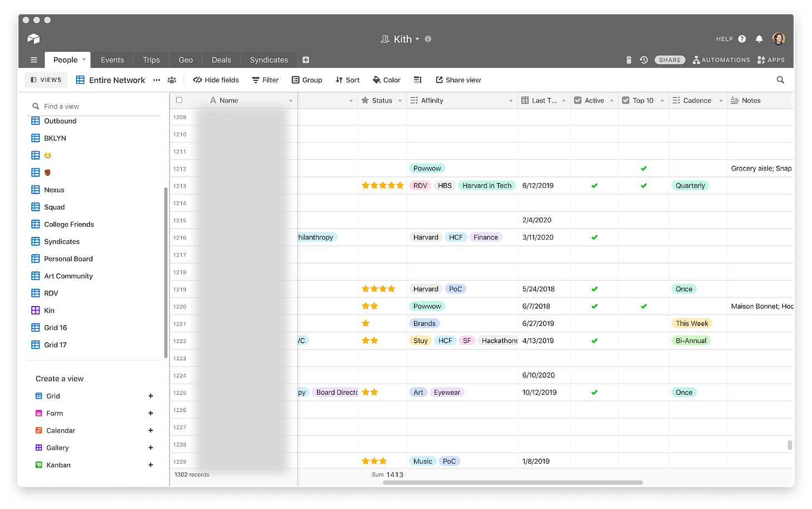Viewport: 812px width, 509px height.
Task: Add a Kanban view with its plus
Action: (151, 466)
